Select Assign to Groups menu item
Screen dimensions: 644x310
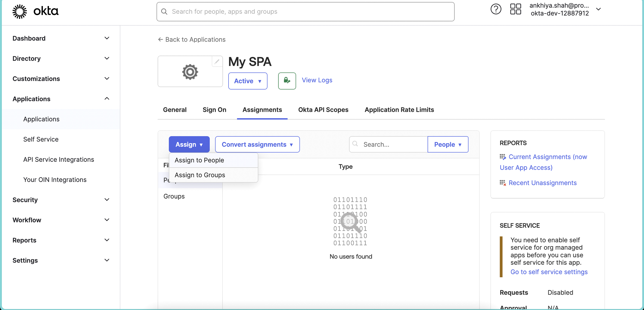coord(200,175)
